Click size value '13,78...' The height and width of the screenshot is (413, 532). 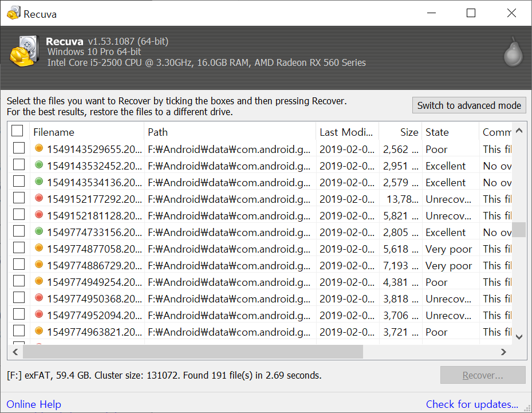click(x=403, y=199)
